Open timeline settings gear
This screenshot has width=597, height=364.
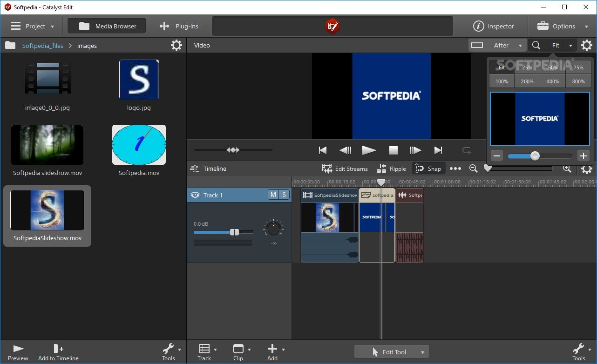[x=587, y=169]
